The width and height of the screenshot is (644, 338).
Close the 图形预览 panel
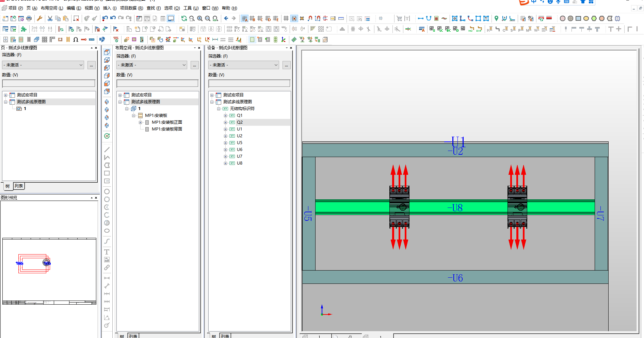[96, 198]
